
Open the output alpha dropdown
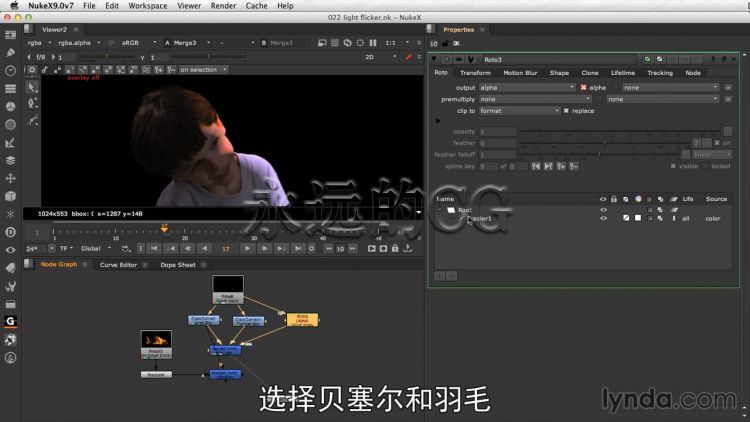tap(527, 88)
